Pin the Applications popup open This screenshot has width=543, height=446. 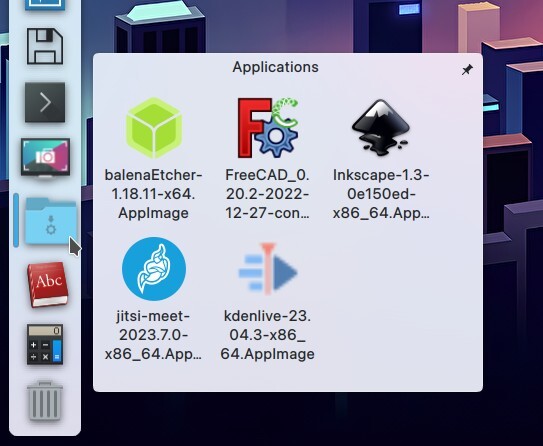(x=467, y=70)
